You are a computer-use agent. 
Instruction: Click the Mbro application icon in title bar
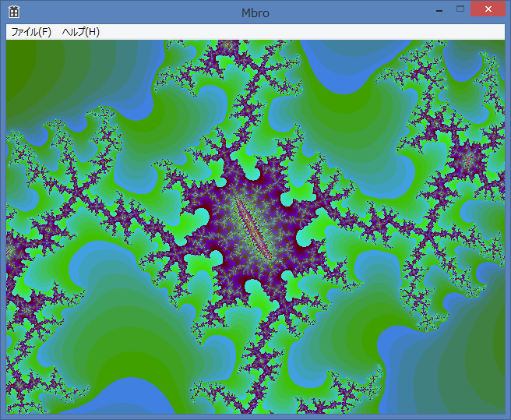tap(14, 12)
